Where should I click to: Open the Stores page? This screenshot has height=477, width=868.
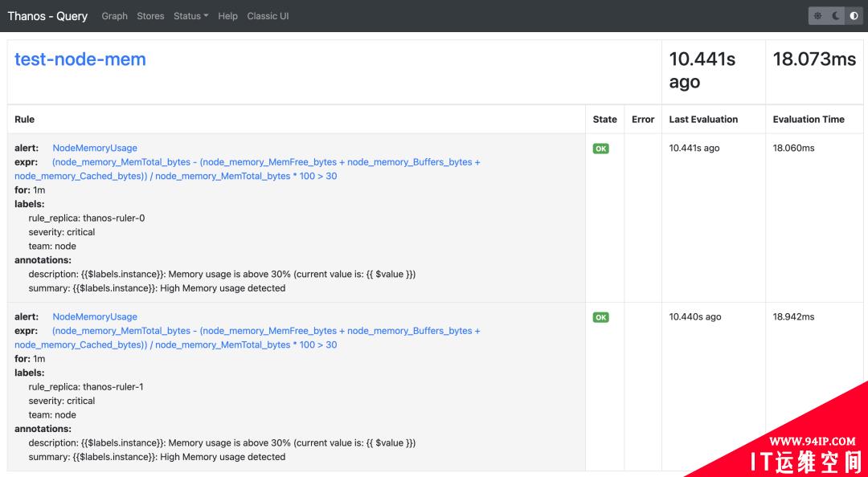point(150,16)
